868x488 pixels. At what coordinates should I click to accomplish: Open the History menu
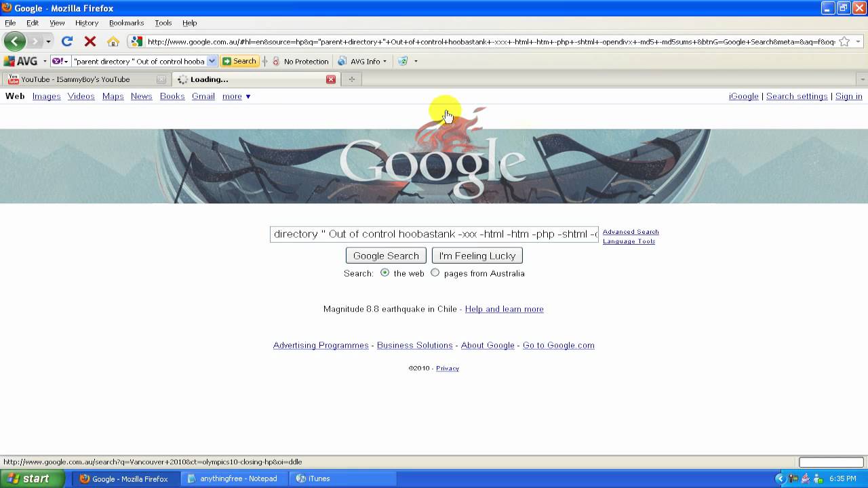[87, 22]
